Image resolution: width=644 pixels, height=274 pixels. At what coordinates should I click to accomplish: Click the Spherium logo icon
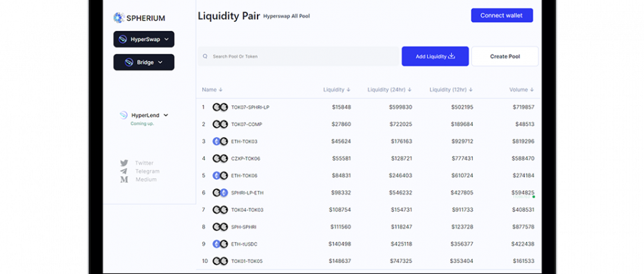coord(119,18)
